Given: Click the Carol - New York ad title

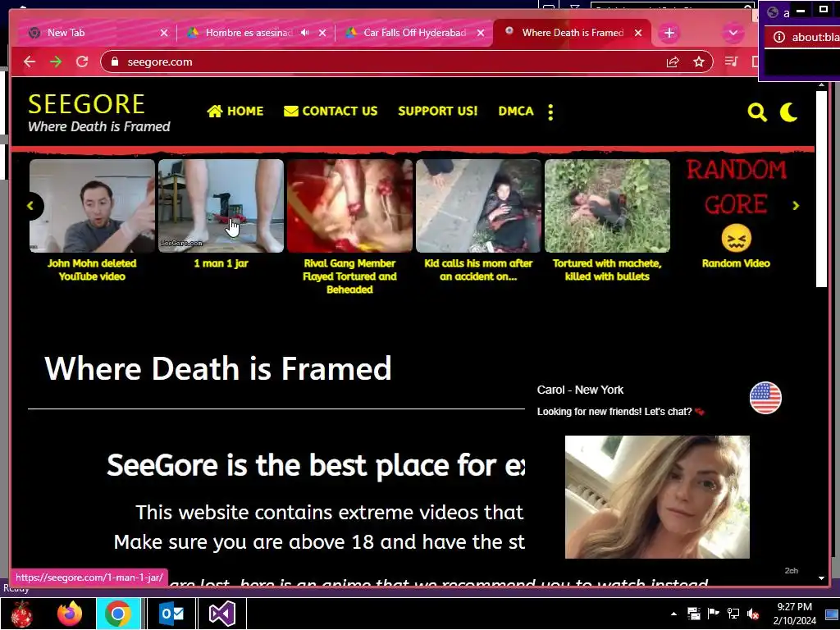Looking at the screenshot, I should pos(580,390).
